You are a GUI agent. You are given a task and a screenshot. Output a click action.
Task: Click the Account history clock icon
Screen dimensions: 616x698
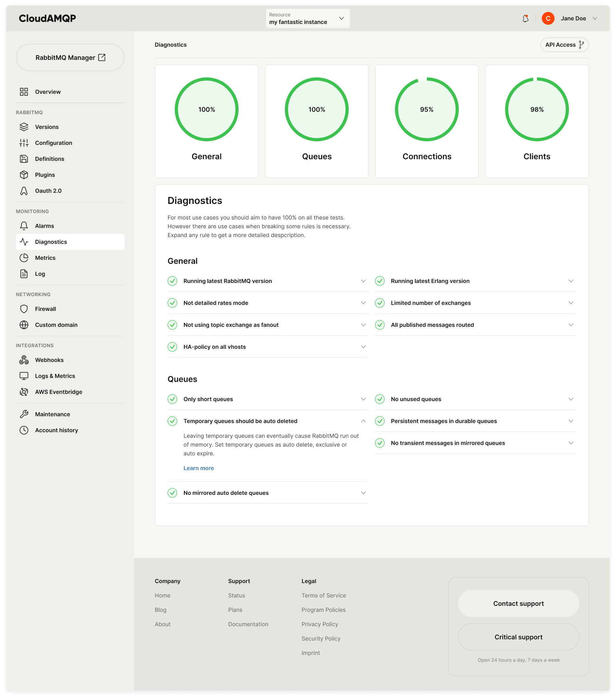[x=24, y=430]
